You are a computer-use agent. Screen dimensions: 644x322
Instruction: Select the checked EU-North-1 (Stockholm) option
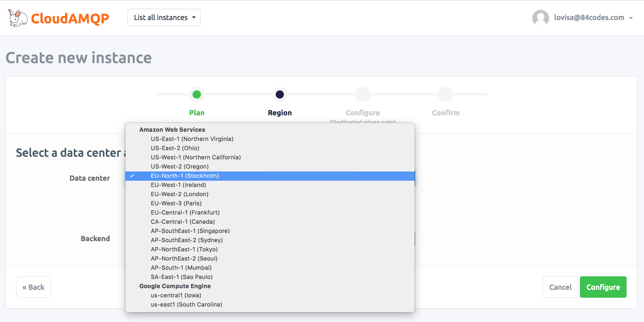[185, 176]
